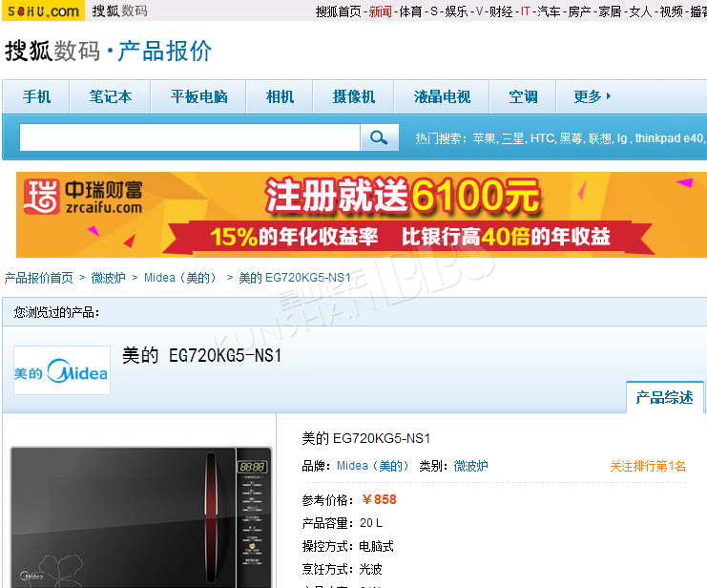Screen dimensions: 707x588
Task: Open the 空调 category tab
Action: [x=523, y=96]
